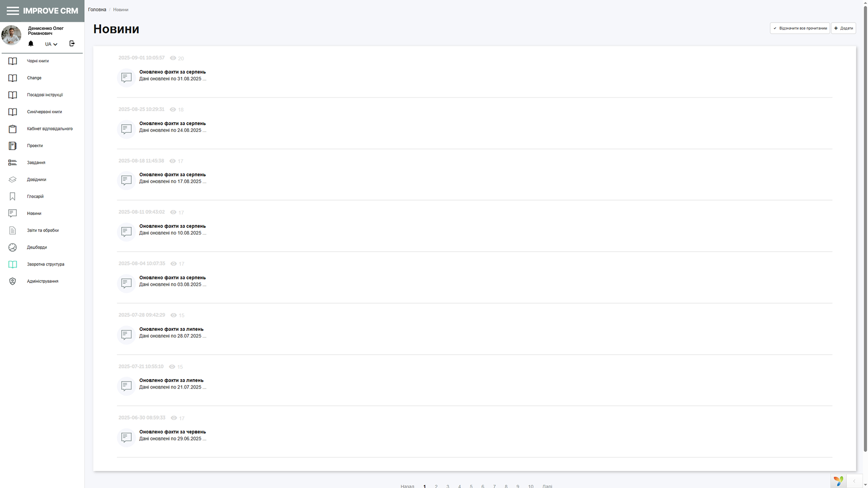The height and width of the screenshot is (488, 868).
Task: Select the Глосарій bookmark icon
Action: tap(13, 197)
